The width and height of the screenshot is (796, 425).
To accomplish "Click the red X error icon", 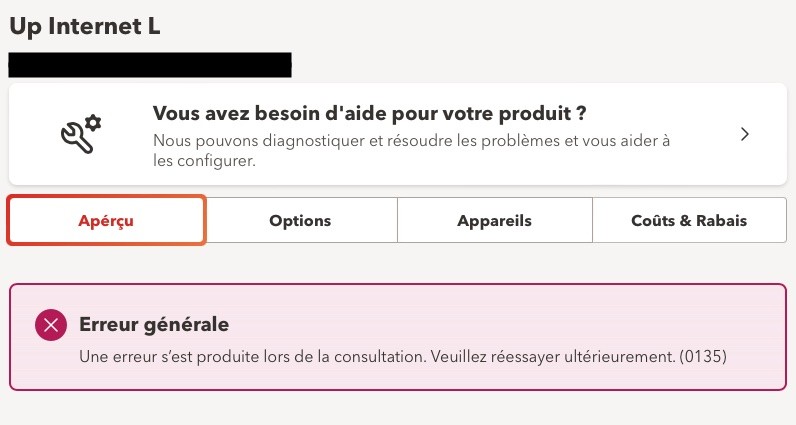I will pyautogui.click(x=50, y=324).
